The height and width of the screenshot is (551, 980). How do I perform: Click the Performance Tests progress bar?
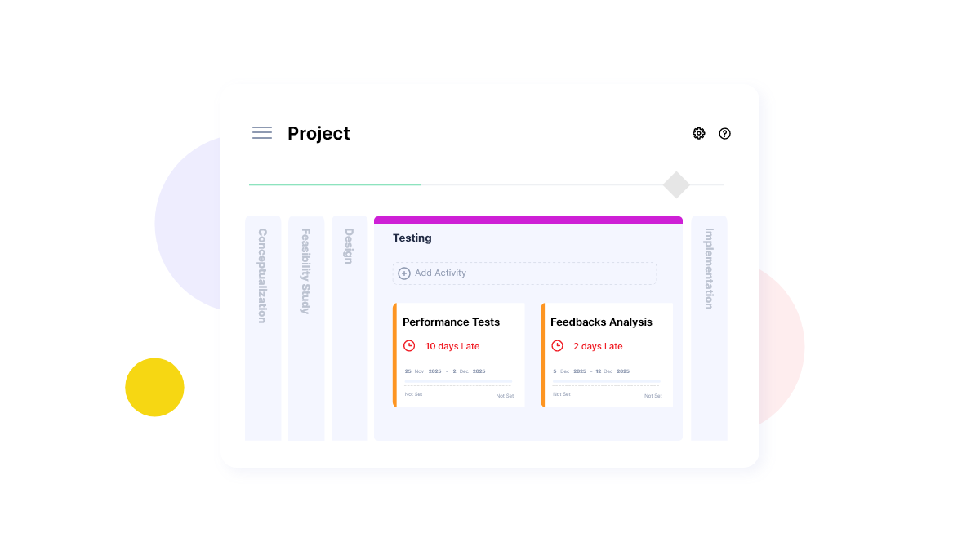tap(458, 381)
